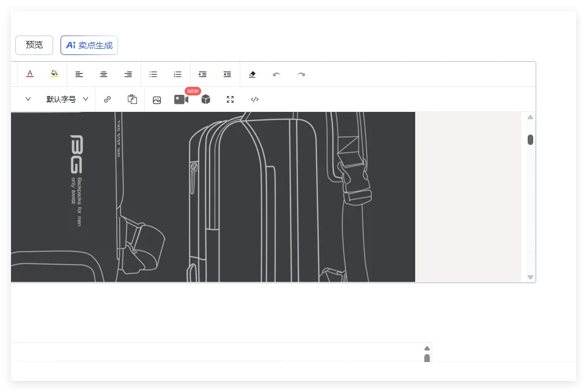The height and width of the screenshot is (392, 587).
Task: Click the paste clipboard icon
Action: [x=132, y=99]
